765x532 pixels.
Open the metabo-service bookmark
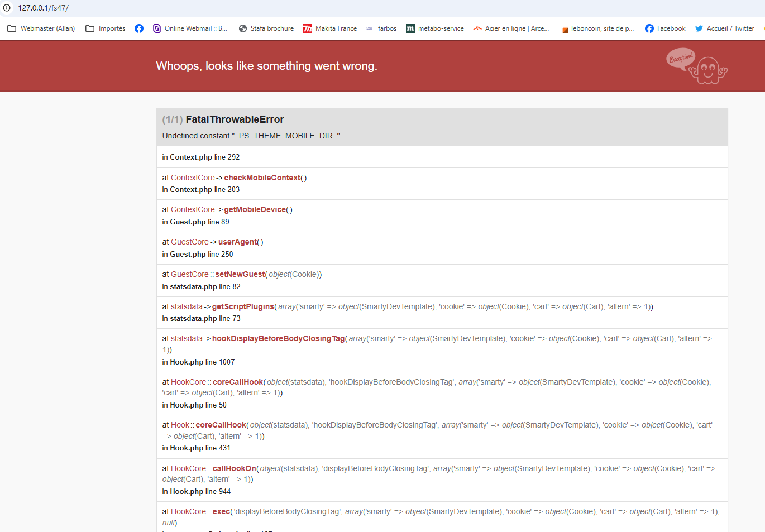pyautogui.click(x=435, y=28)
